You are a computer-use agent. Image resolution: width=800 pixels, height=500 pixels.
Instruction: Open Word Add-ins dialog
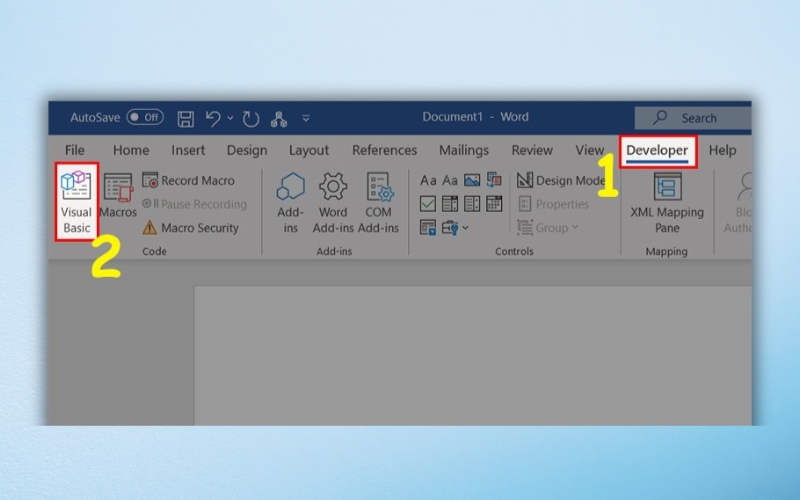point(333,203)
